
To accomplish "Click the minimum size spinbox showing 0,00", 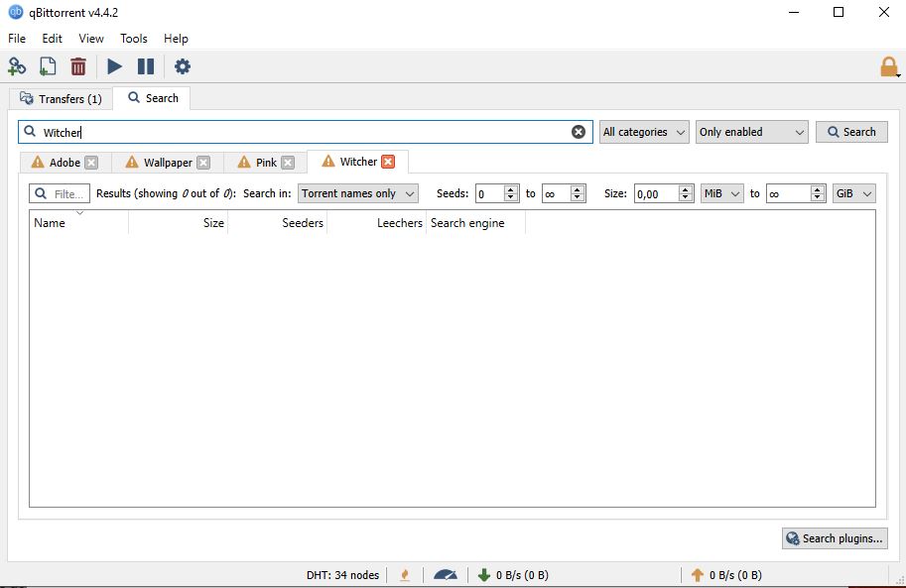I will (x=663, y=193).
